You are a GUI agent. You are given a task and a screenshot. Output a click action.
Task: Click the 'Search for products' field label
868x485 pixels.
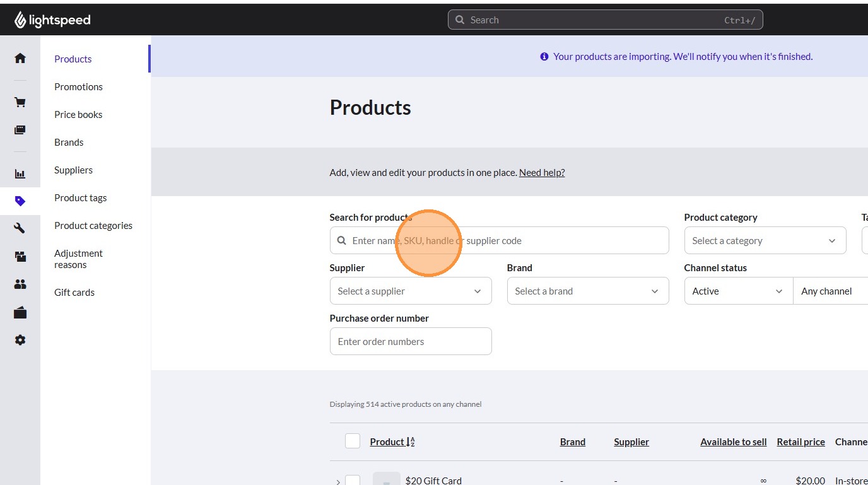371,218
